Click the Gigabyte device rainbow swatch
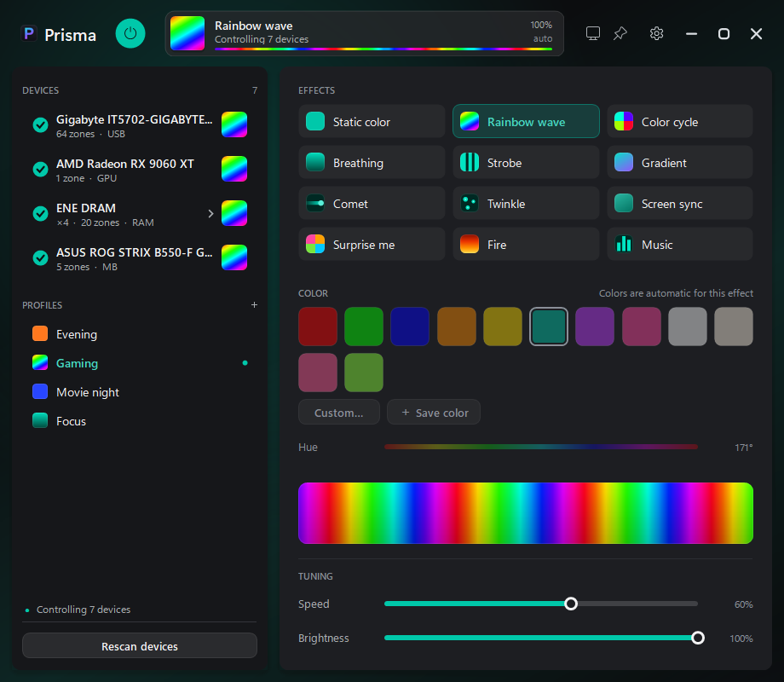This screenshot has width=784, height=682. click(234, 124)
